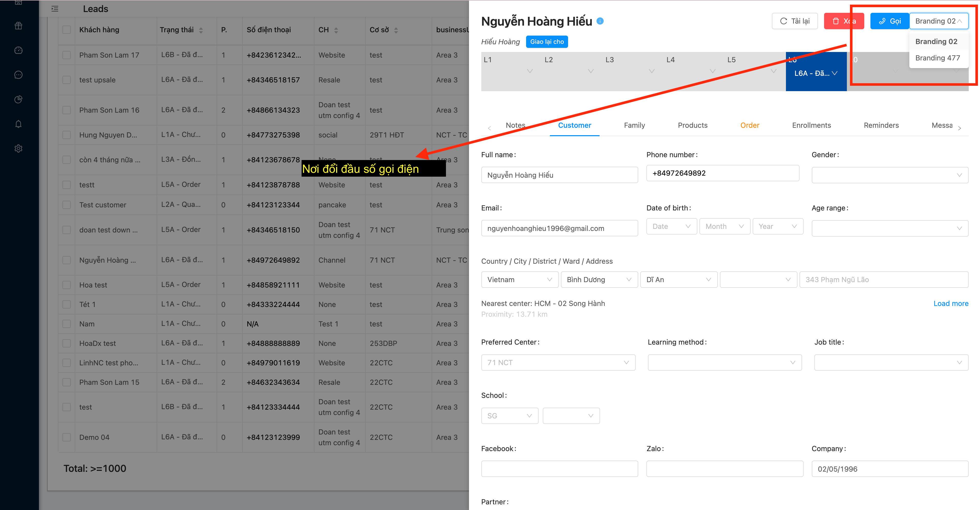This screenshot has width=980, height=510.
Task: Open the settings gear in the sidebar
Action: point(18,148)
